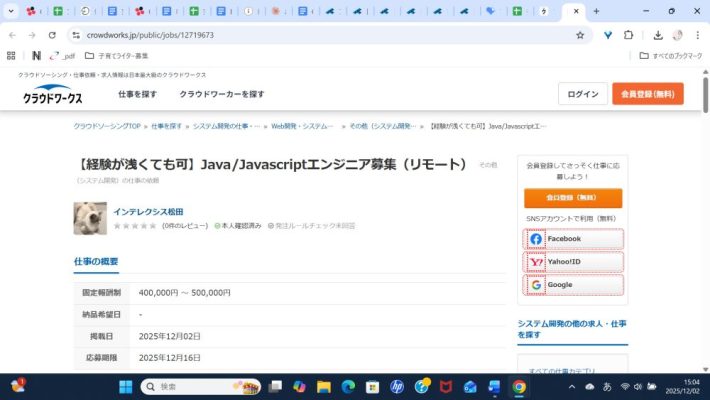
Task: Open the red McAfee taskbar icon
Action: pyautogui.click(x=446, y=386)
